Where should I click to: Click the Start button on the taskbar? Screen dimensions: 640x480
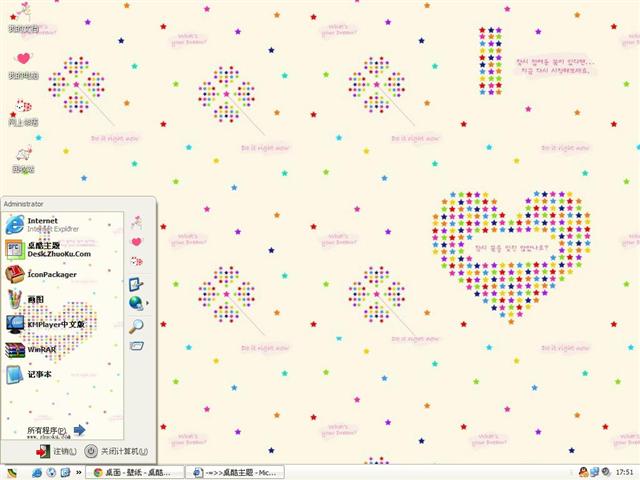[x=12, y=473]
